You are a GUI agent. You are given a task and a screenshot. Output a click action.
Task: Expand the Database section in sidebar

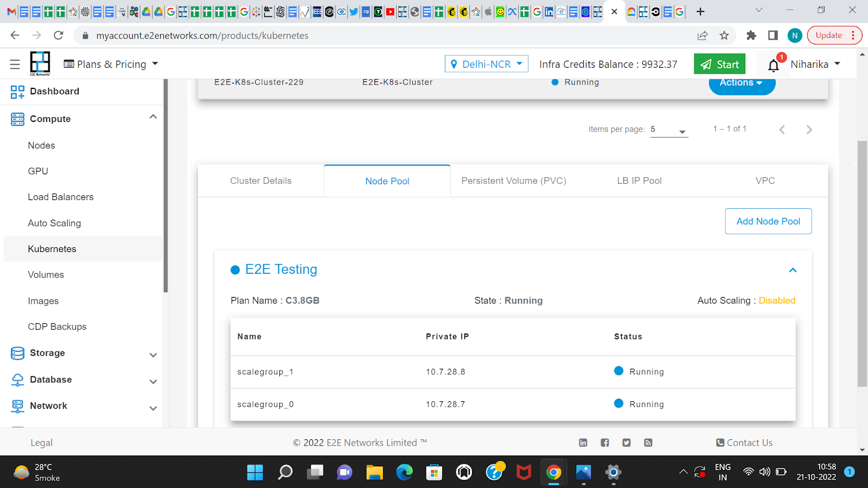(154, 381)
